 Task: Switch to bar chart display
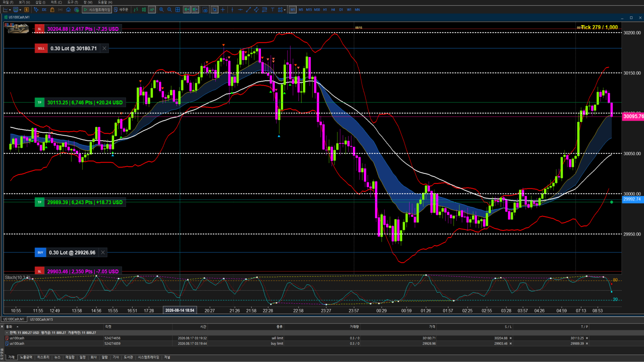(136, 10)
